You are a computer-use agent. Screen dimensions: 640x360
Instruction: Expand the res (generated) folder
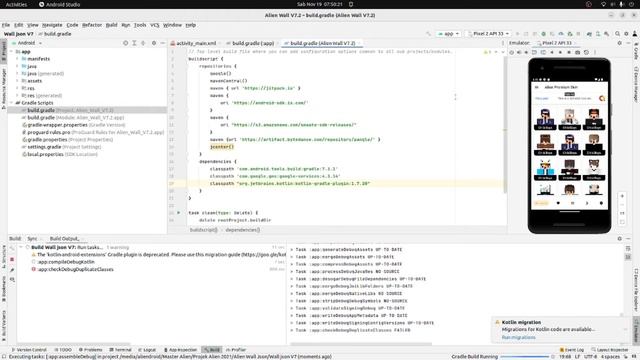pos(17,96)
